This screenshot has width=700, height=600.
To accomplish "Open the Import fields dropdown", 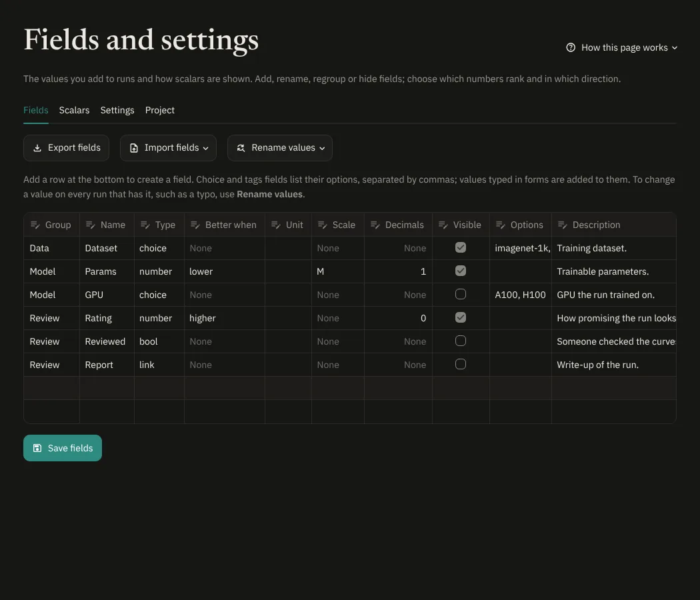I will tap(168, 148).
